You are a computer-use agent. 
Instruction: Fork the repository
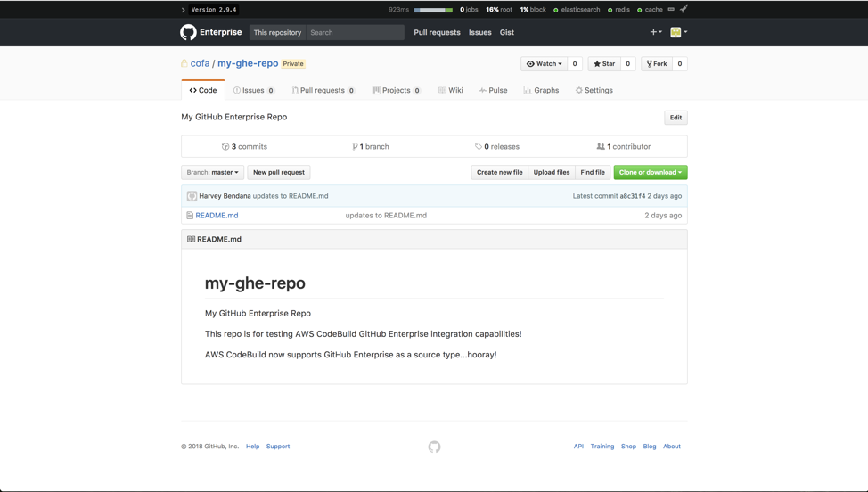tap(657, 63)
